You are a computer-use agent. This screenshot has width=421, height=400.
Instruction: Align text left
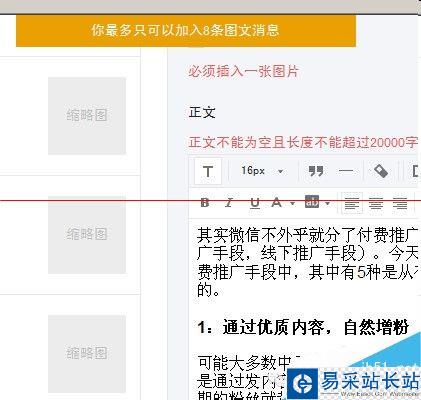click(352, 203)
